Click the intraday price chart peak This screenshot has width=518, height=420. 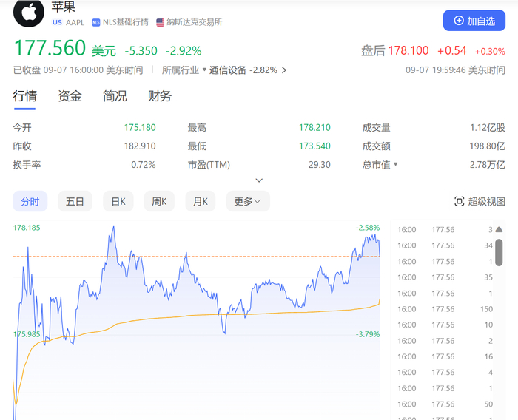click(114, 226)
